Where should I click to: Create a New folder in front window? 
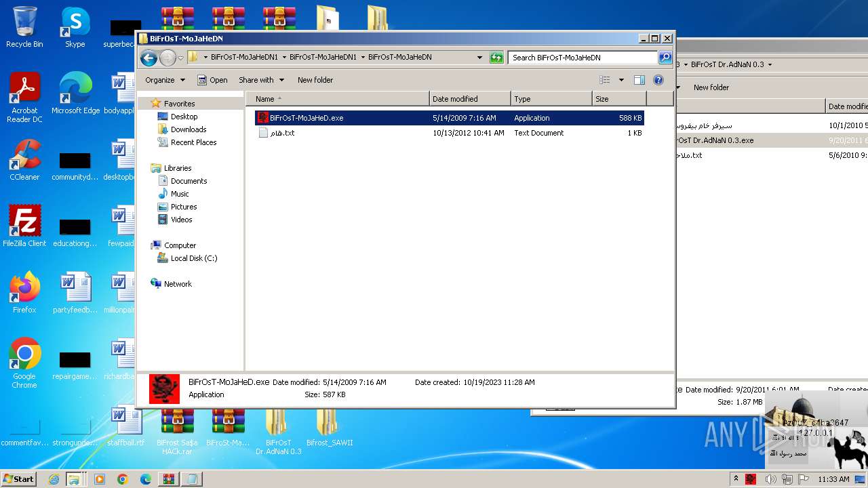click(x=315, y=80)
